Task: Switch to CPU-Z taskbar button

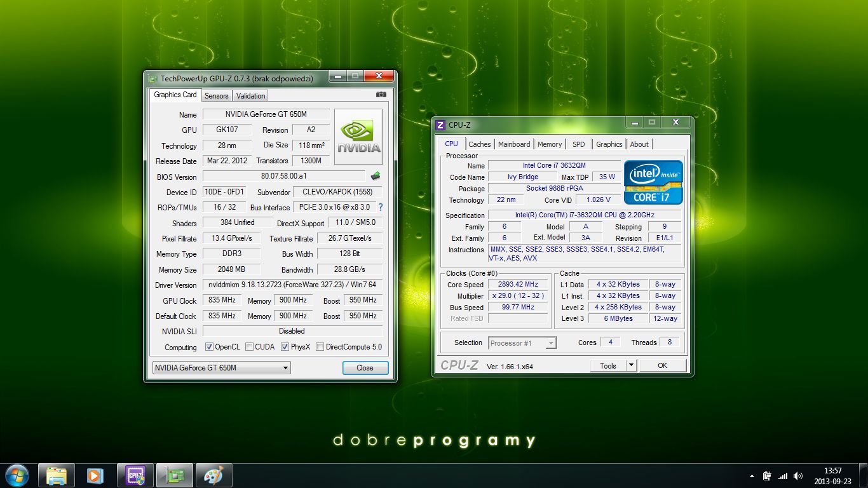Action: pos(135,475)
